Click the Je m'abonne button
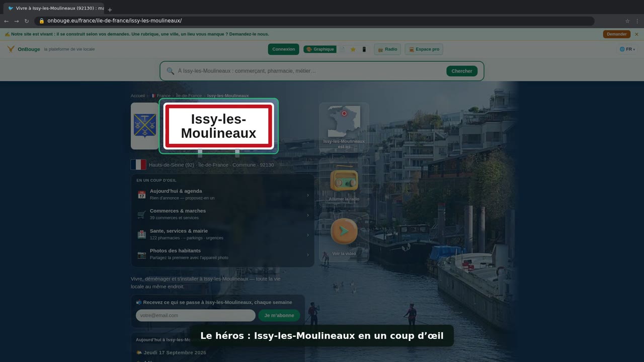Image resolution: width=644 pixels, height=362 pixels. (x=279, y=315)
